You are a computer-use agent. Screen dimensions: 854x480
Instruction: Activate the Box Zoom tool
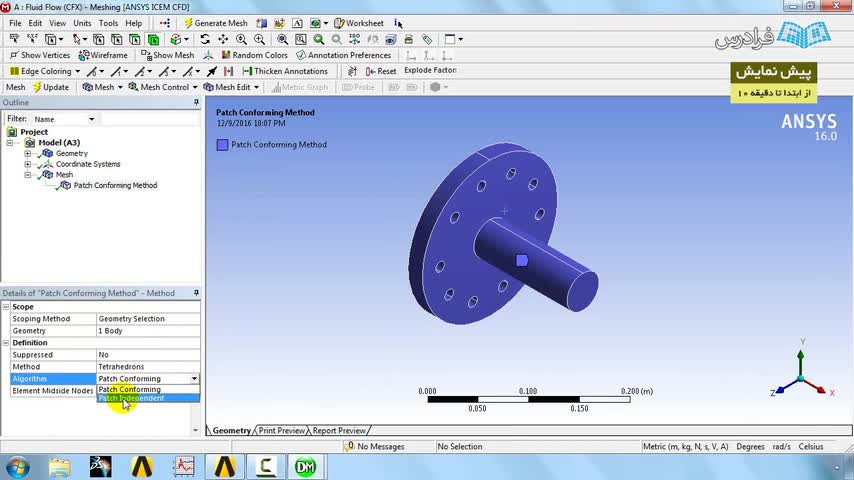(259, 39)
